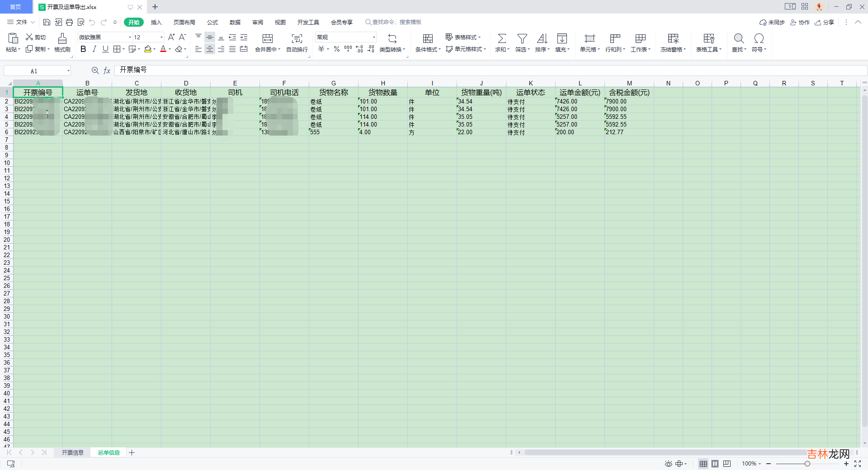Click the 分享 (Share) button
Image resolution: width=868 pixels, height=470 pixels.
tap(825, 22)
